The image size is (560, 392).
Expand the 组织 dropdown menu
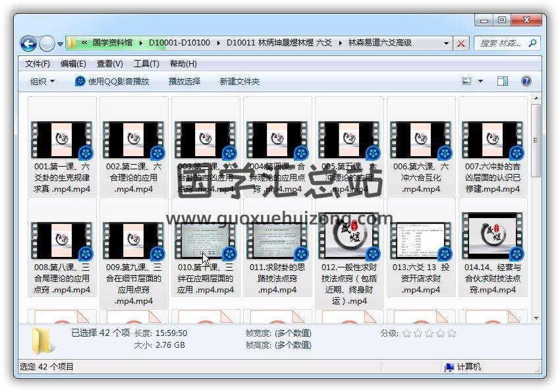click(42, 81)
